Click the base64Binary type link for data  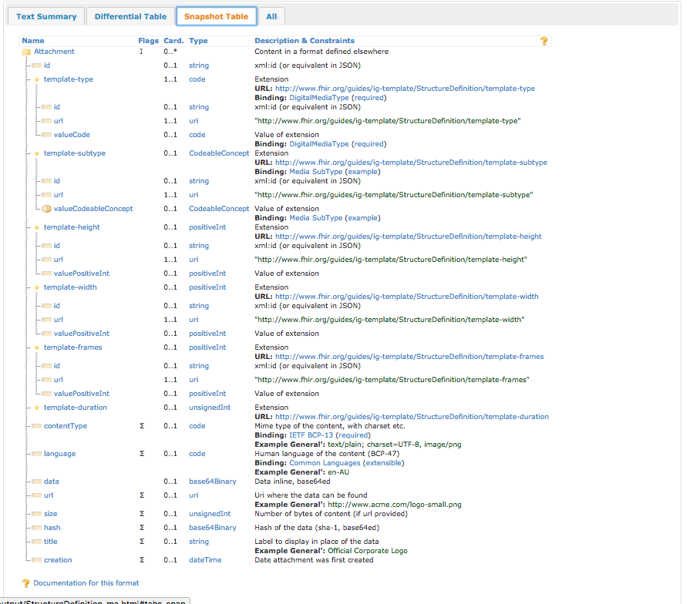[x=212, y=482]
